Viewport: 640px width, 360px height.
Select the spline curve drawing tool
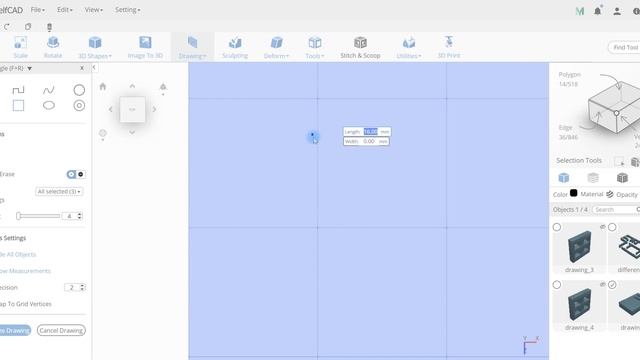coord(49,90)
